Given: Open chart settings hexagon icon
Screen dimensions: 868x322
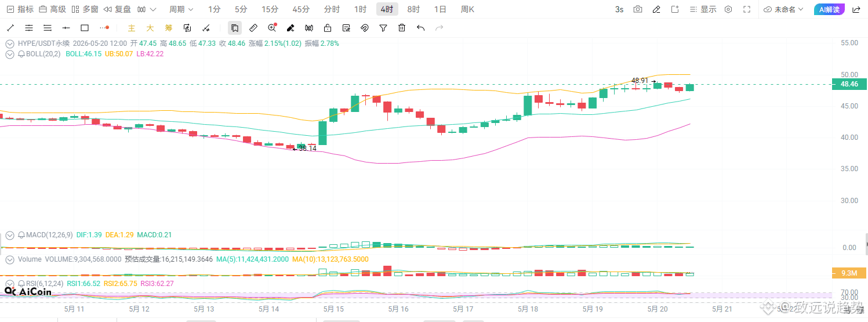Looking at the screenshot, I should coord(728,9).
